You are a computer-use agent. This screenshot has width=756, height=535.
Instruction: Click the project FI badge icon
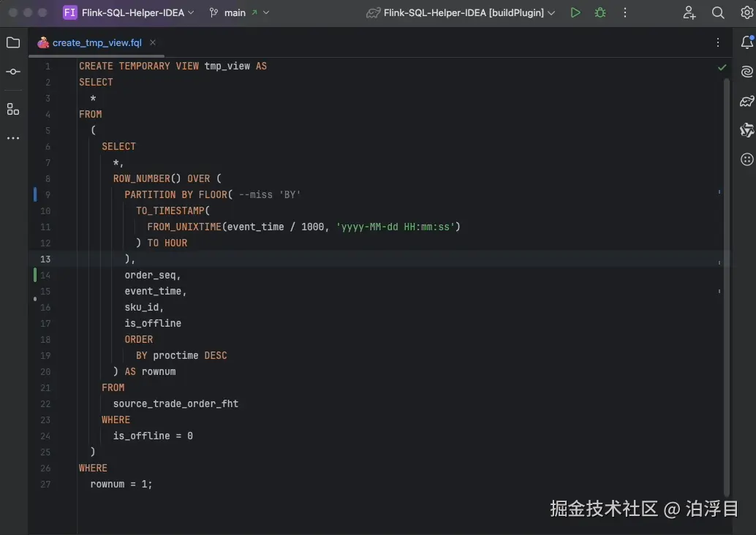(x=70, y=12)
